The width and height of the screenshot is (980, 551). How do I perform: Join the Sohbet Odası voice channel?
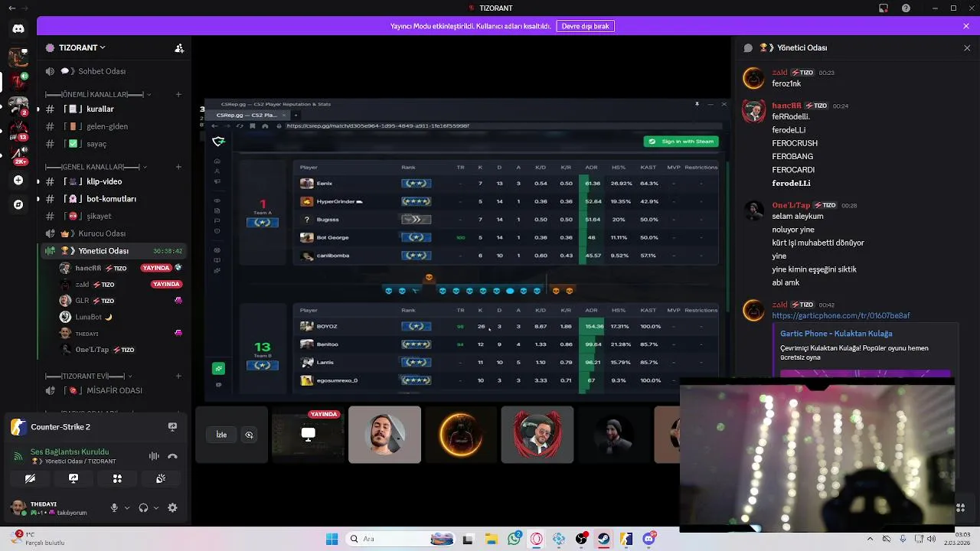tap(113, 71)
